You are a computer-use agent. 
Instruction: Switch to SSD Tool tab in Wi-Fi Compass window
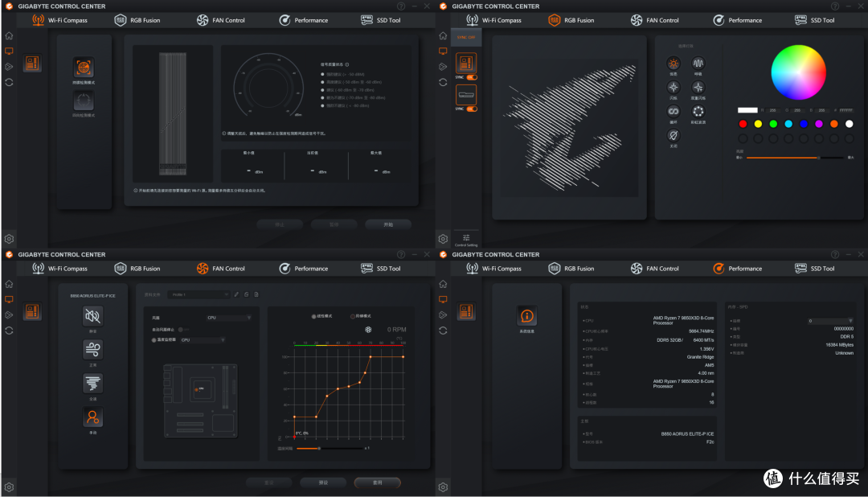(380, 20)
